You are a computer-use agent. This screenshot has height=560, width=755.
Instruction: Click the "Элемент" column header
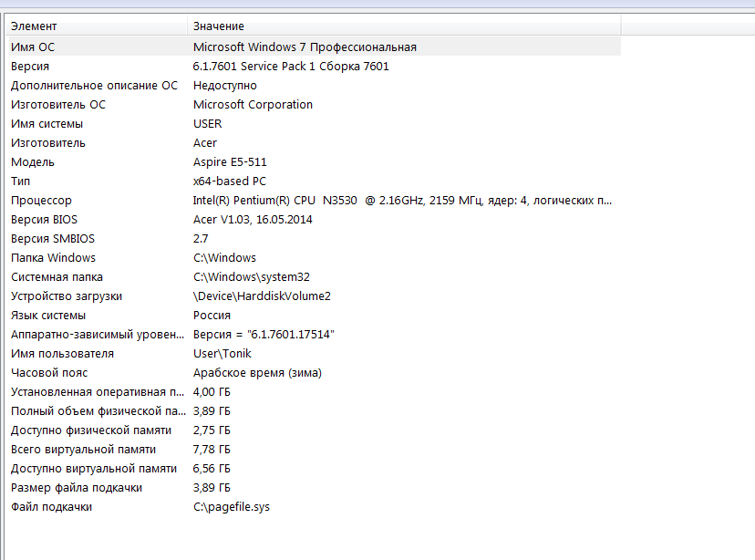click(x=34, y=26)
